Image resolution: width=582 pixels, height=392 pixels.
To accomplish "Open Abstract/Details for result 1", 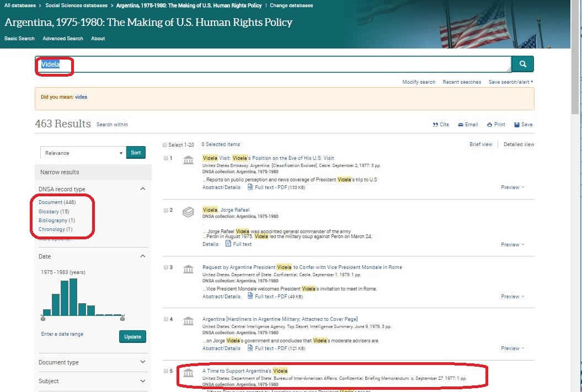I will pyautogui.click(x=221, y=187).
